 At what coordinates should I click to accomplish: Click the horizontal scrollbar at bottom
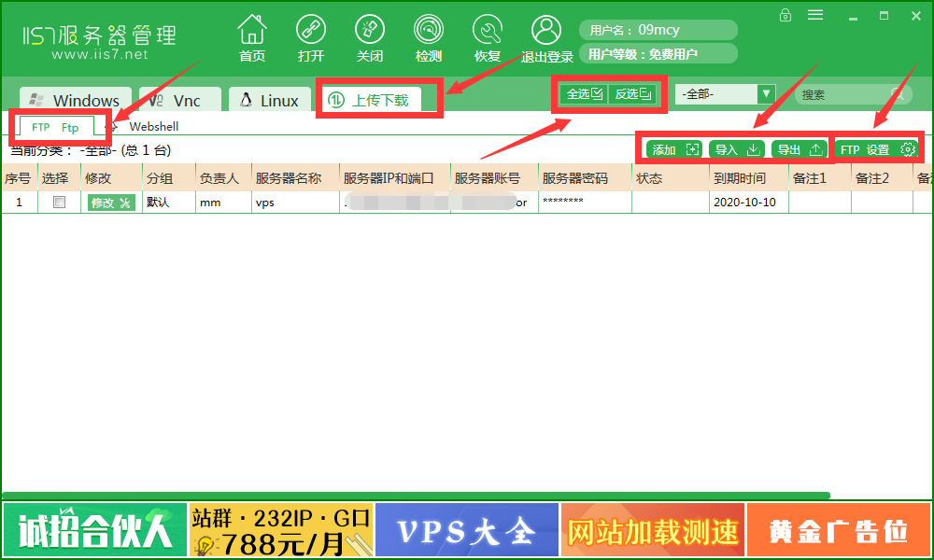coord(416,495)
